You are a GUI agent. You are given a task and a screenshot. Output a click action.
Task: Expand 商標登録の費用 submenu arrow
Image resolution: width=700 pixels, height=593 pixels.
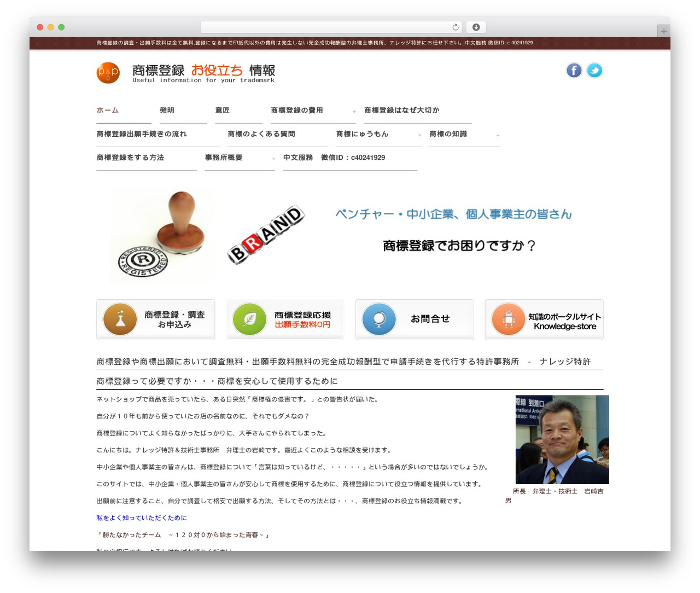coord(354,111)
